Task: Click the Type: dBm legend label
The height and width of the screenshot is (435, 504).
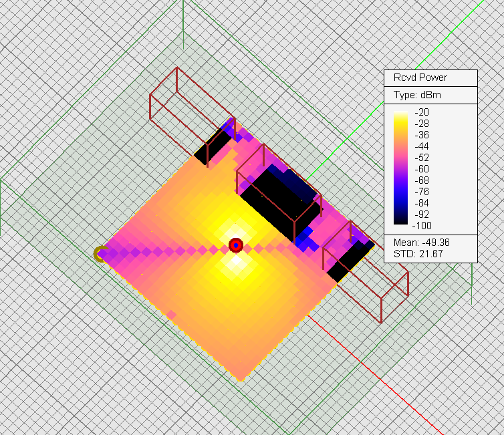Action: 417,96
